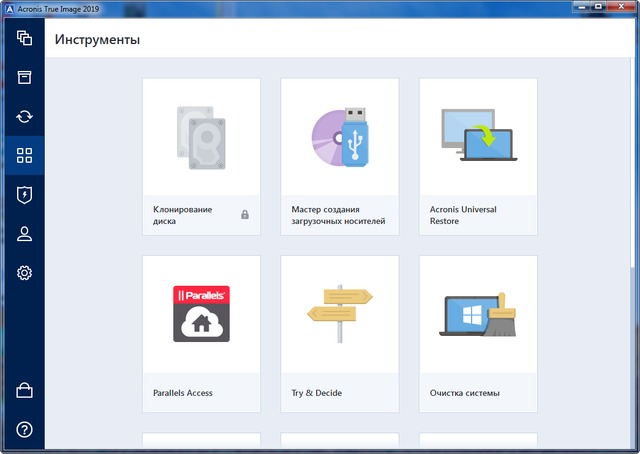
Task: Select the Tools grid icon in sidebar
Action: [25, 156]
